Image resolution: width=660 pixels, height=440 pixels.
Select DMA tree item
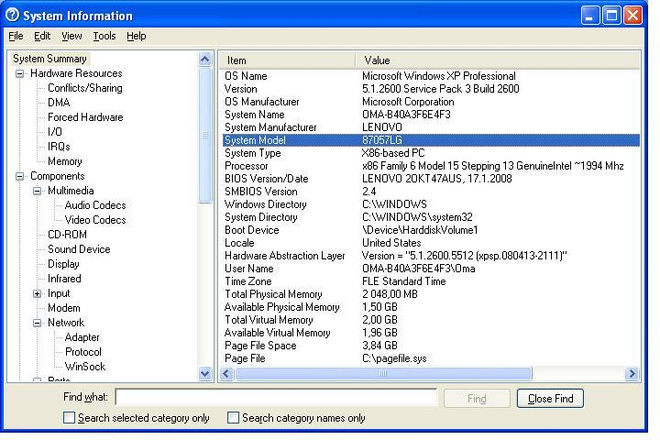click(59, 103)
